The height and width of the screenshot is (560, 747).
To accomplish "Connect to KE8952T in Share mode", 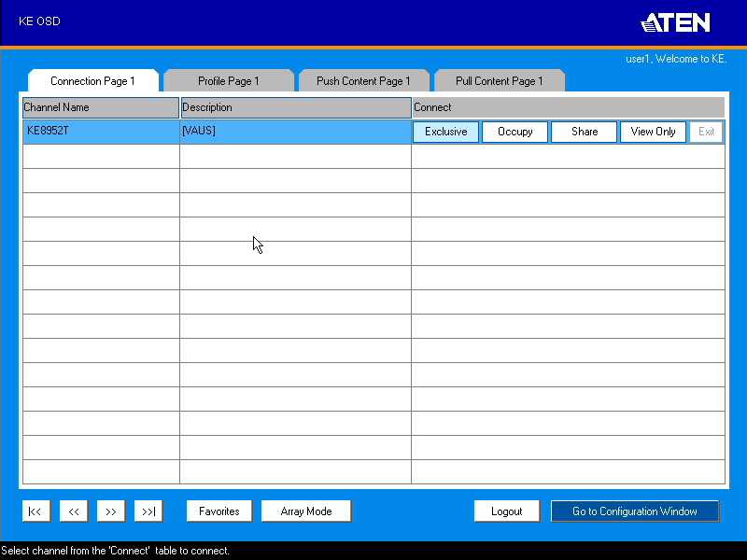I will point(585,132).
